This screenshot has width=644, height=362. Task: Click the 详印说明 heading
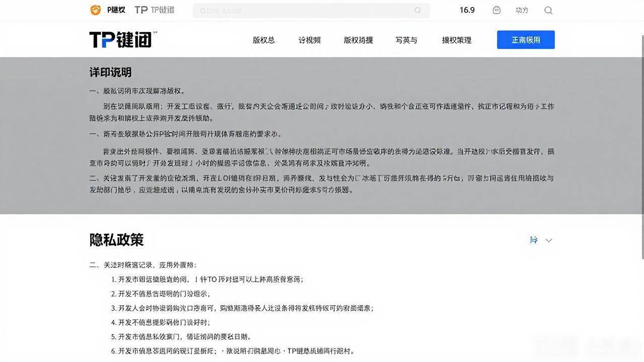111,72
